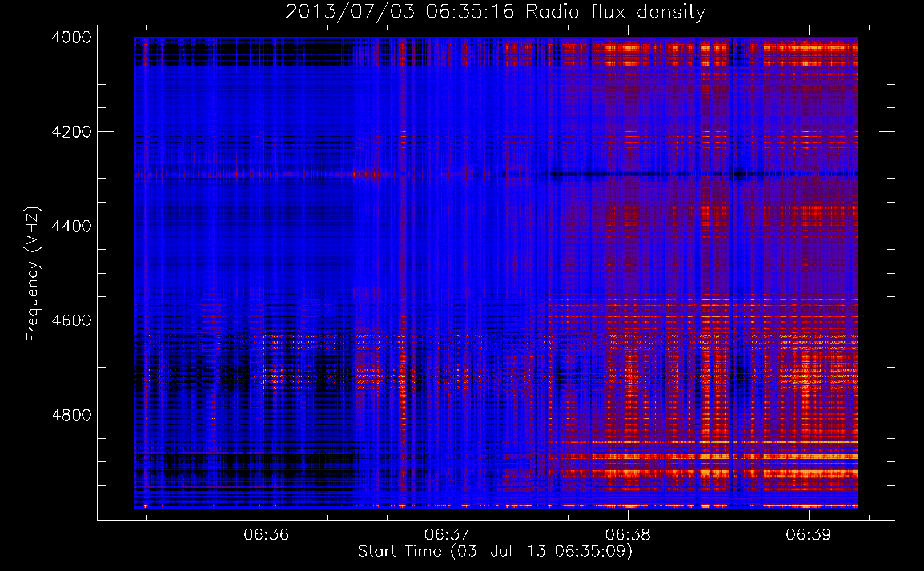Click the 06:39 time tick label

pyautogui.click(x=809, y=535)
